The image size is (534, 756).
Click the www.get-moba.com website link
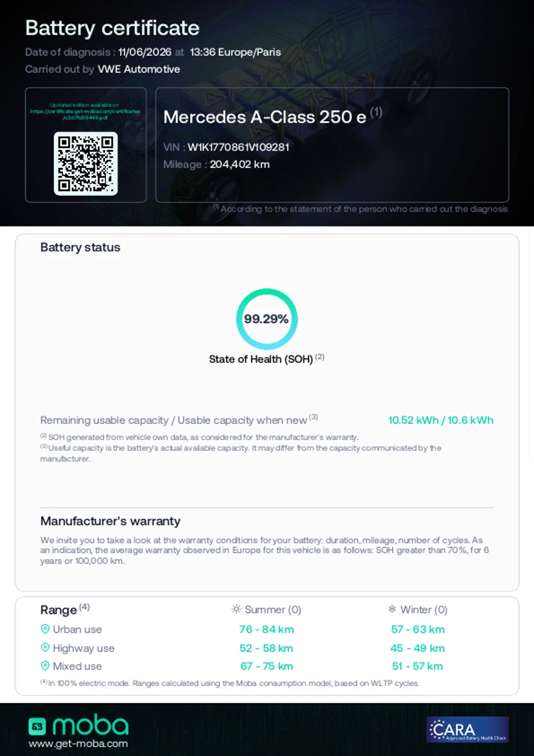click(x=78, y=743)
